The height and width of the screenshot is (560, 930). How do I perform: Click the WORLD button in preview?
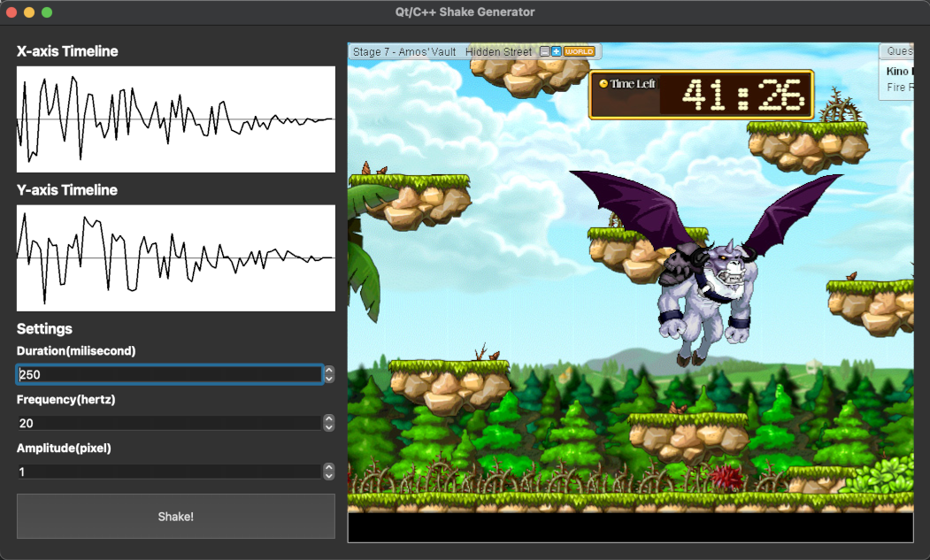(579, 51)
